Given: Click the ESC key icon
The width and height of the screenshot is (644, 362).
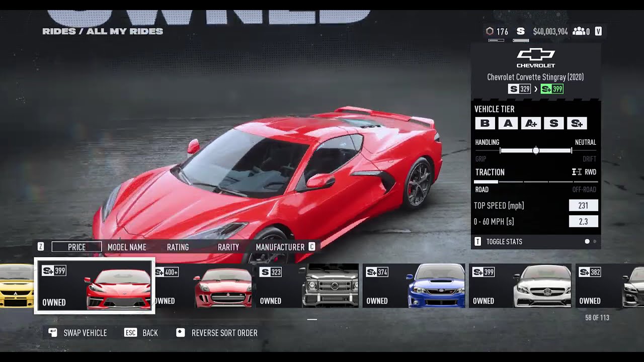Looking at the screenshot, I should coord(130,333).
